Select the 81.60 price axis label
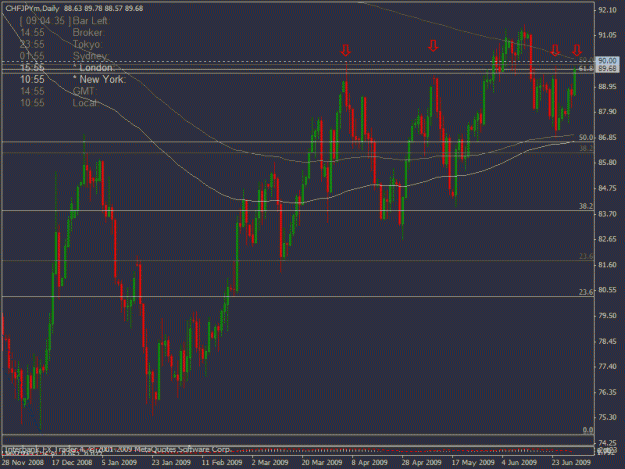 click(x=607, y=265)
